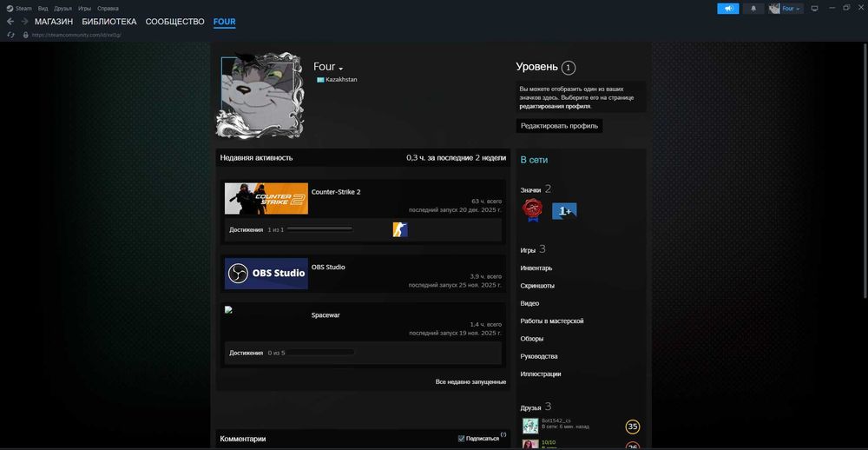The height and width of the screenshot is (450, 868).
Task: Toggle the Подписаться checkbox
Action: [x=461, y=439]
